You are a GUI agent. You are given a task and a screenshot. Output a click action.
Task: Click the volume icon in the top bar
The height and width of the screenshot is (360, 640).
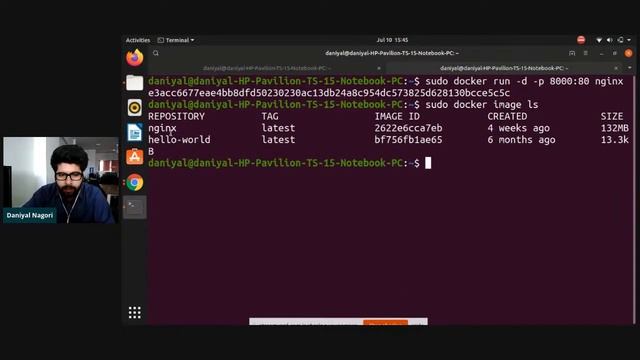tap(609, 40)
